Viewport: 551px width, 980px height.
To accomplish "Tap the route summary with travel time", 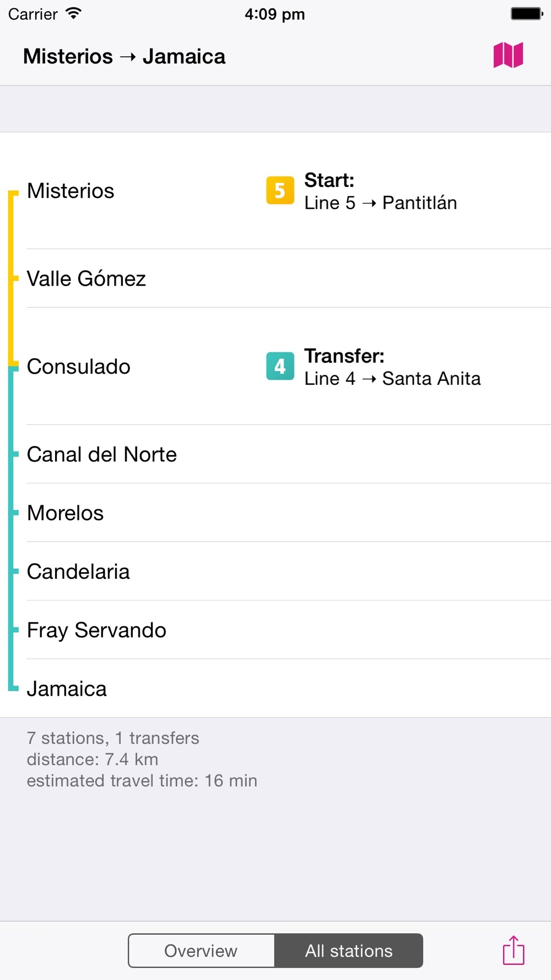I will [x=142, y=760].
